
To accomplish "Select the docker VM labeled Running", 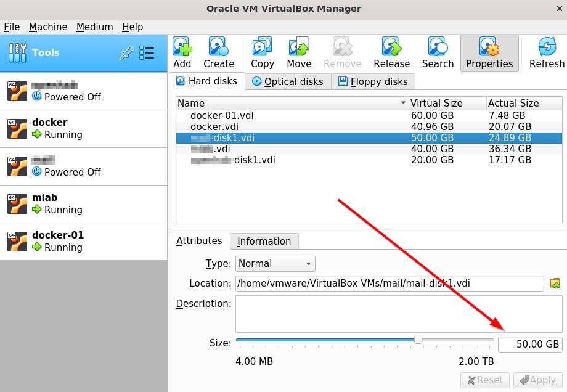I will (84, 129).
